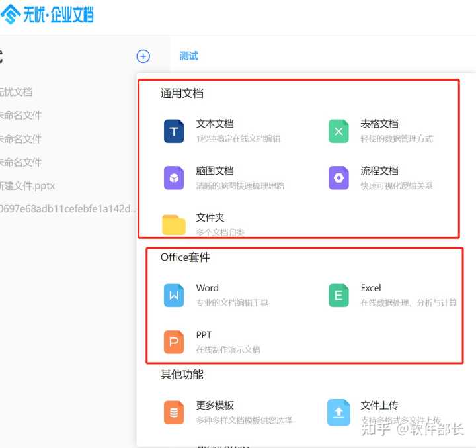Click the blue 文件上传 upload icon

pos(338,412)
